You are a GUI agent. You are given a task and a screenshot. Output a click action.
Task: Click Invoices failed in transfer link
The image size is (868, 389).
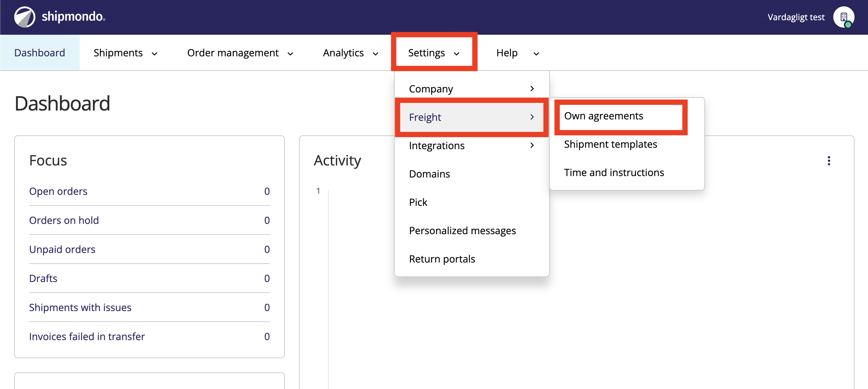click(x=87, y=337)
